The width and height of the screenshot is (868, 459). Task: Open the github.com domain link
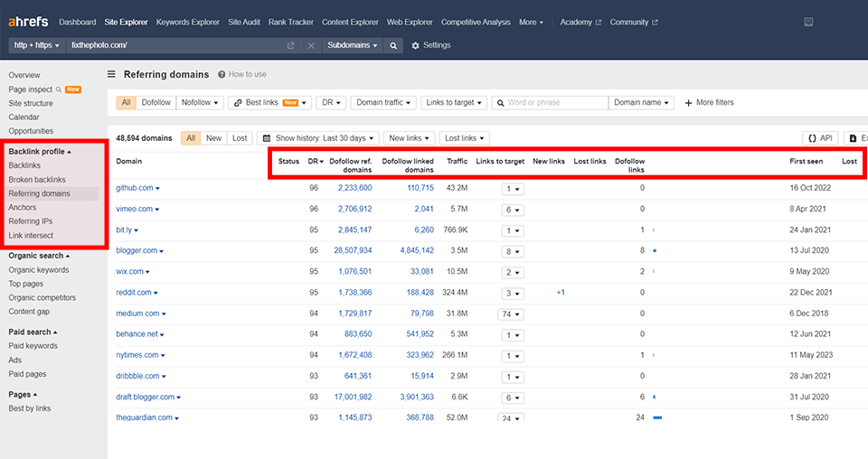coord(135,188)
